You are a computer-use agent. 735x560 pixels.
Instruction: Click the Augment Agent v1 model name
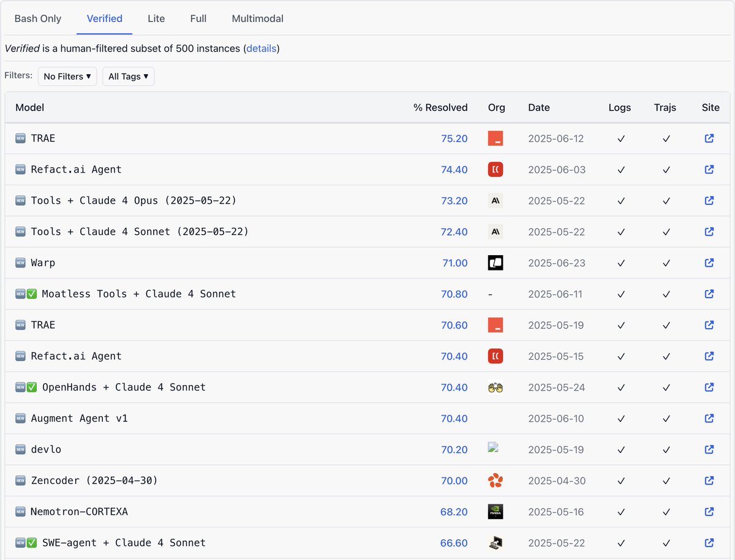(79, 418)
